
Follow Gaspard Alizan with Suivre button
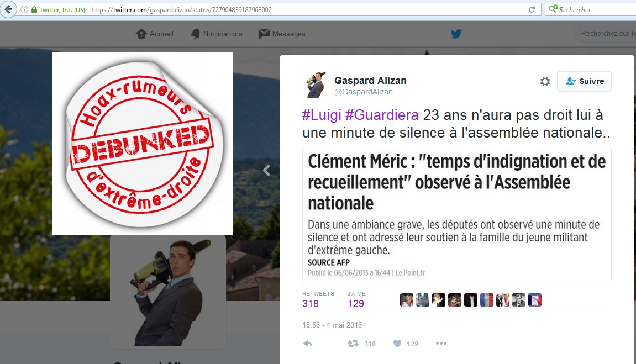click(x=584, y=81)
